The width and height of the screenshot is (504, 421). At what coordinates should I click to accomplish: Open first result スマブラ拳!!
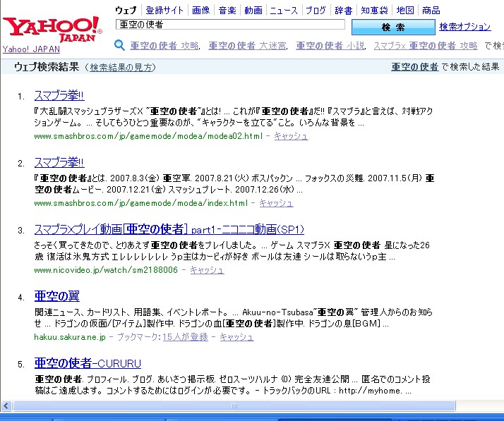(59, 95)
